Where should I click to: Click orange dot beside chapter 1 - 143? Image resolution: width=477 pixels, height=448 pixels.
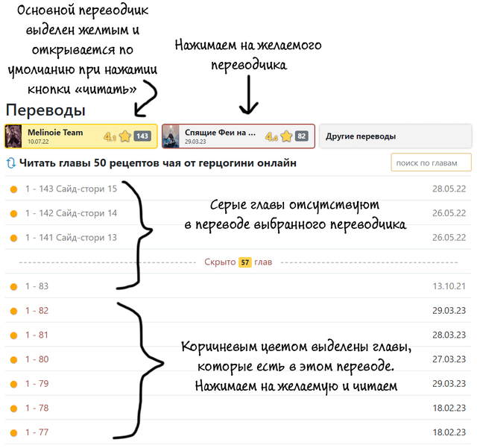(13, 189)
